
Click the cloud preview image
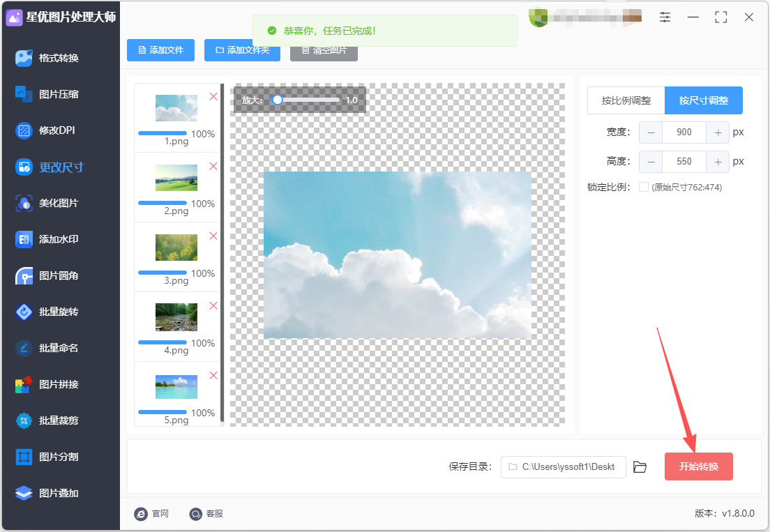pyautogui.click(x=398, y=254)
